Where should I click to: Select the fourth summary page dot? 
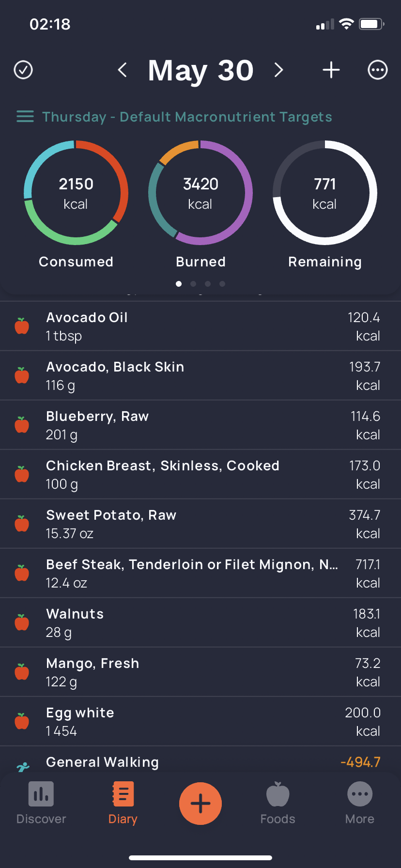coord(222,284)
